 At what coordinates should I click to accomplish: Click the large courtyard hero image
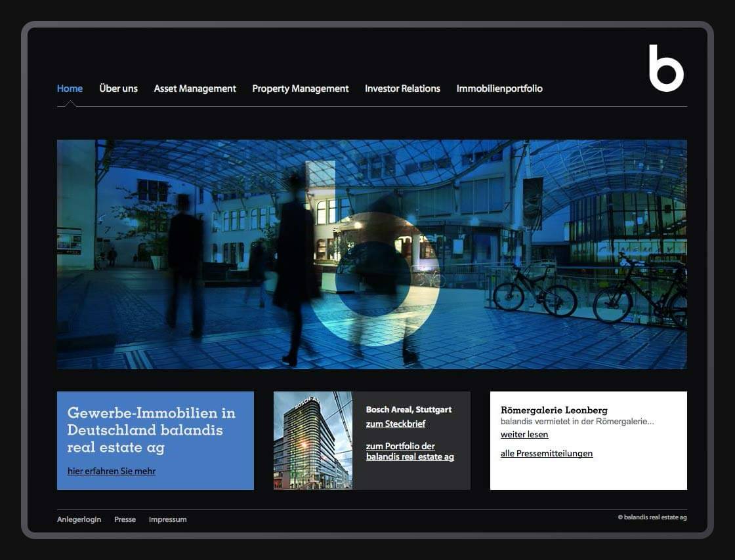click(x=371, y=254)
